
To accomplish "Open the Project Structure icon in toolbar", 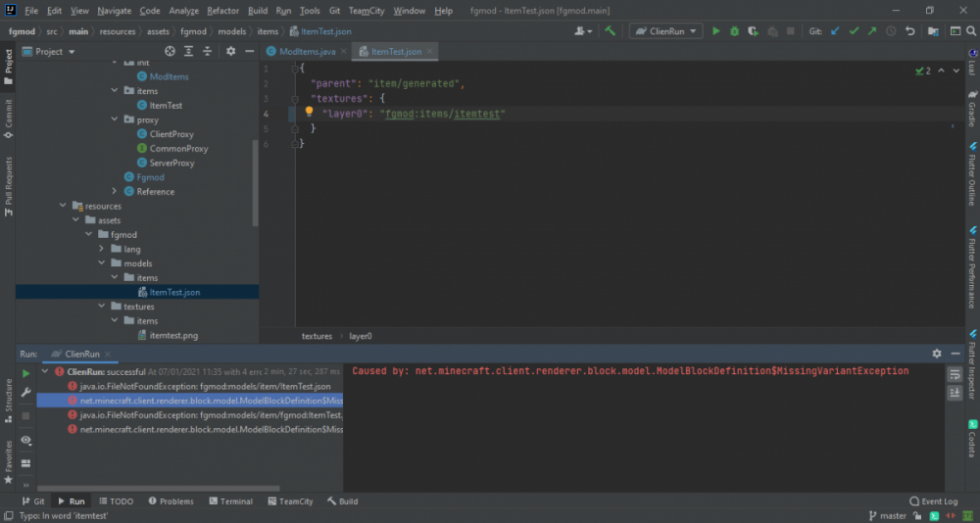I will 933,30.
